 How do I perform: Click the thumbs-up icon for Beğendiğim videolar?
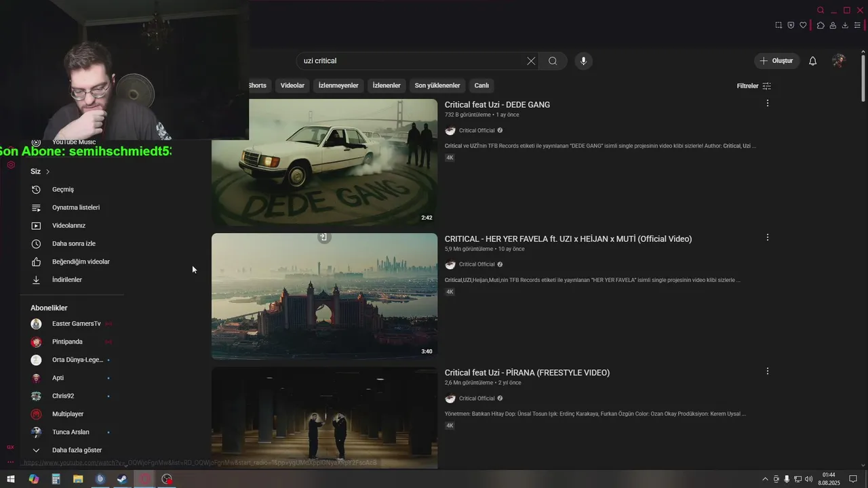(x=37, y=262)
